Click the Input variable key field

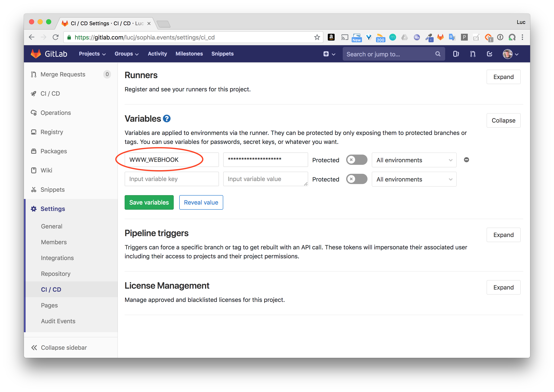(172, 179)
